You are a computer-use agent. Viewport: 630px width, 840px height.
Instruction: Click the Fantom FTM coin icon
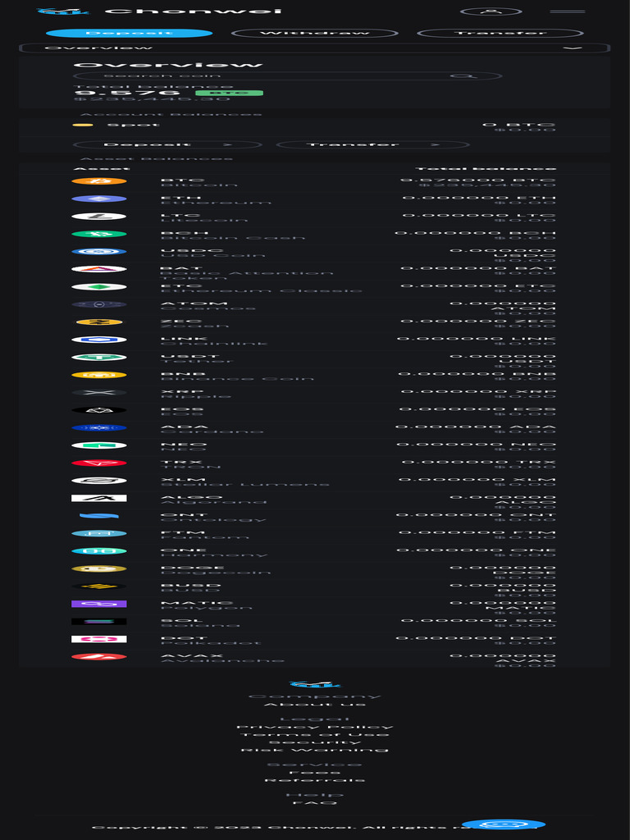[x=99, y=533]
